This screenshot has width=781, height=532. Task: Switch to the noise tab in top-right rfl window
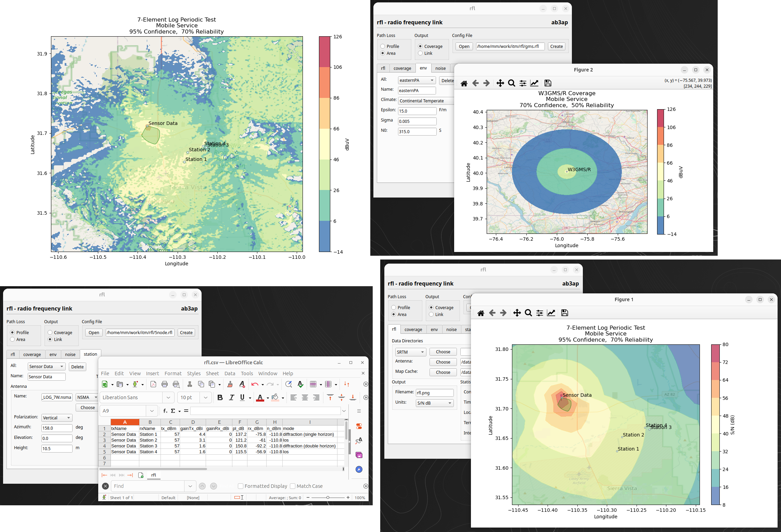click(x=440, y=68)
